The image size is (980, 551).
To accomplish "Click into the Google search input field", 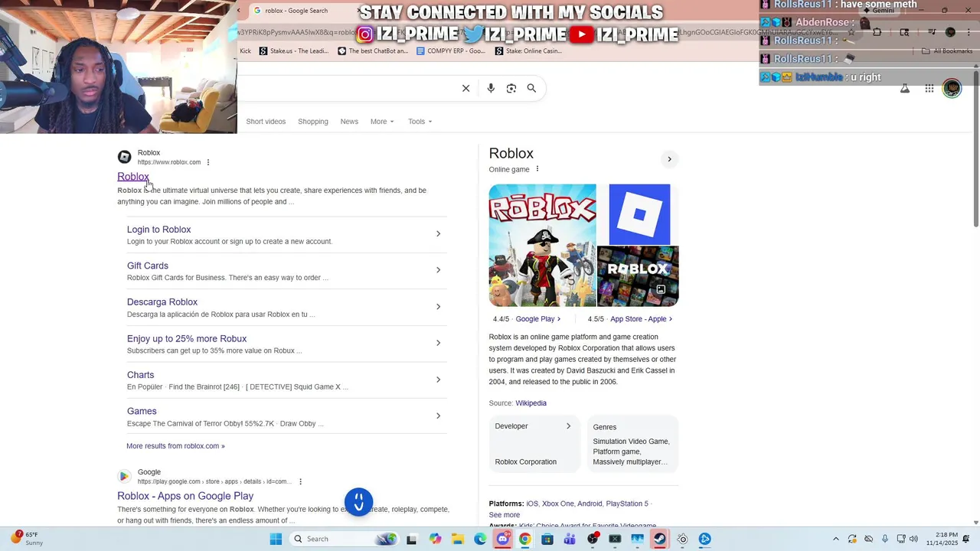I will tap(348, 88).
